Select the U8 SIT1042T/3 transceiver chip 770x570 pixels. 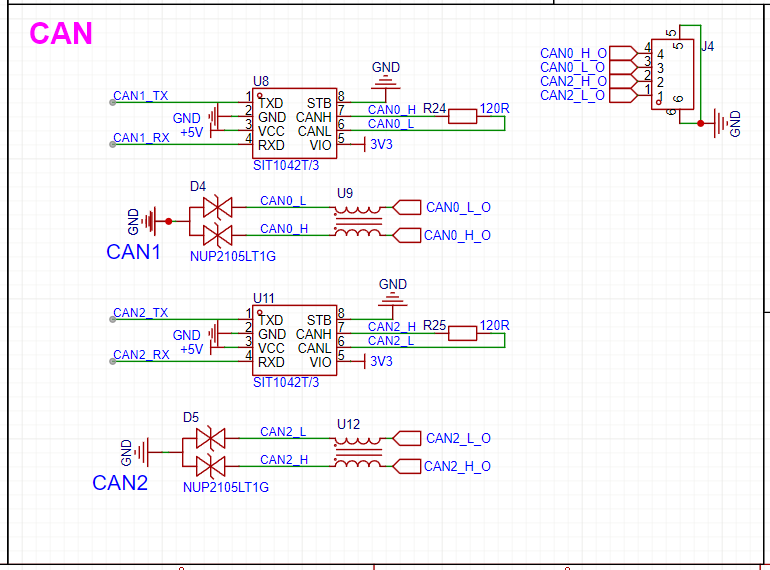294,124
